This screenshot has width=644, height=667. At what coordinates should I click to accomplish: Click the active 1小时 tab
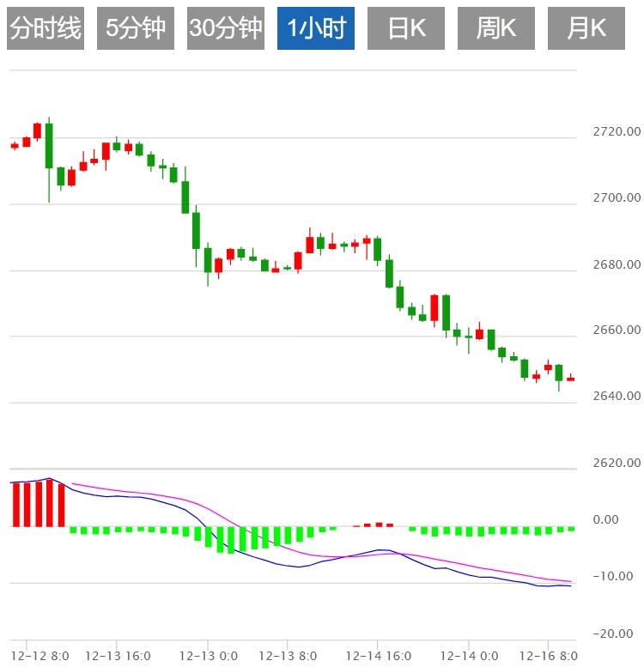316,28
